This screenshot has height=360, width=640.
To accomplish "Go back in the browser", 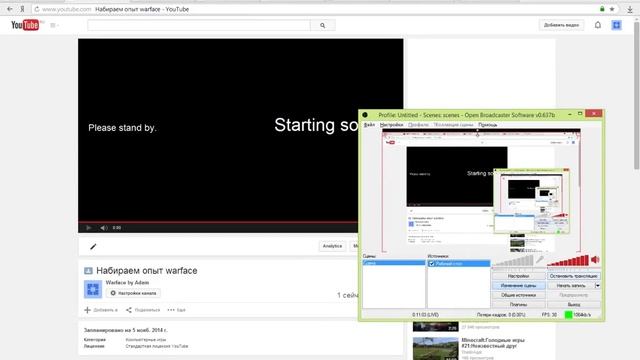I will [x=9, y=9].
